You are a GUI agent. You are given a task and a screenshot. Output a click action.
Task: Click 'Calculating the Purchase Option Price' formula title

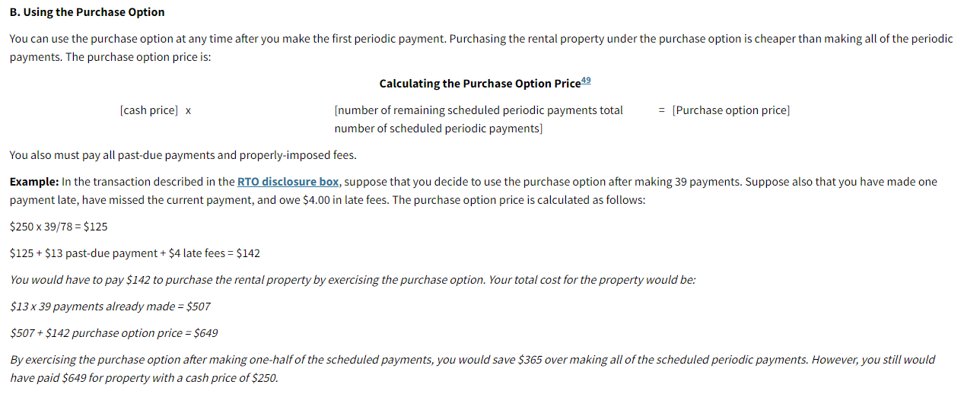tap(479, 84)
